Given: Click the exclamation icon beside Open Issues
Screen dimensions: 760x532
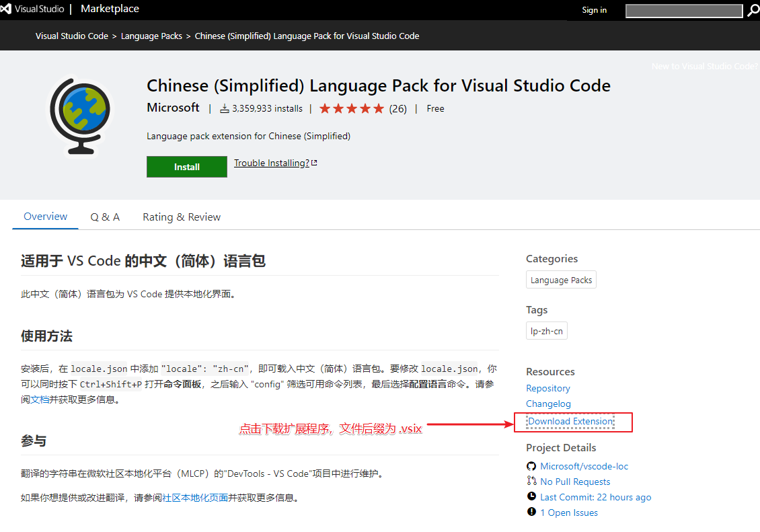Looking at the screenshot, I should (531, 512).
